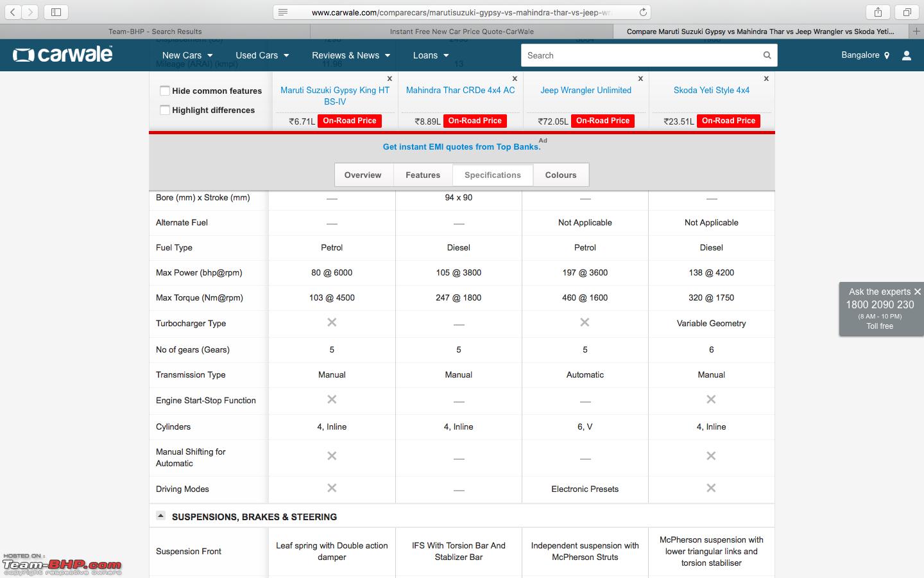Click the Fuel Type row label
This screenshot has height=578, width=924.
(175, 247)
